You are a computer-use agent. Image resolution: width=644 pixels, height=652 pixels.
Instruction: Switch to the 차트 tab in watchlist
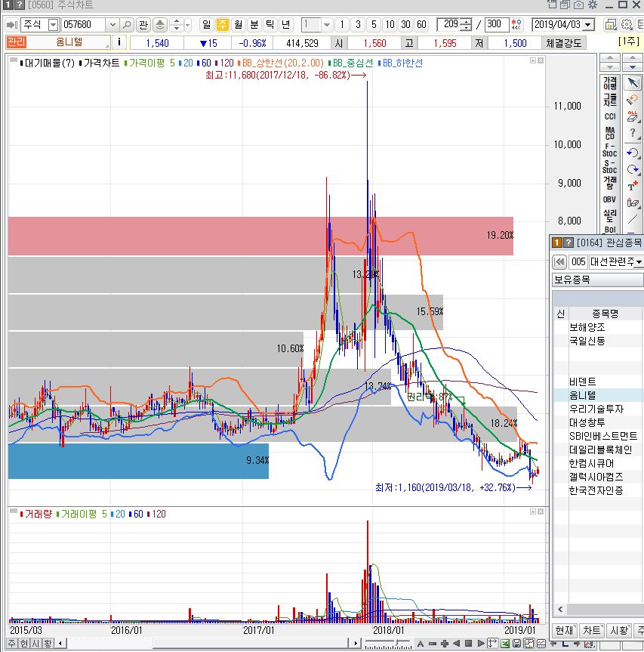click(x=592, y=630)
